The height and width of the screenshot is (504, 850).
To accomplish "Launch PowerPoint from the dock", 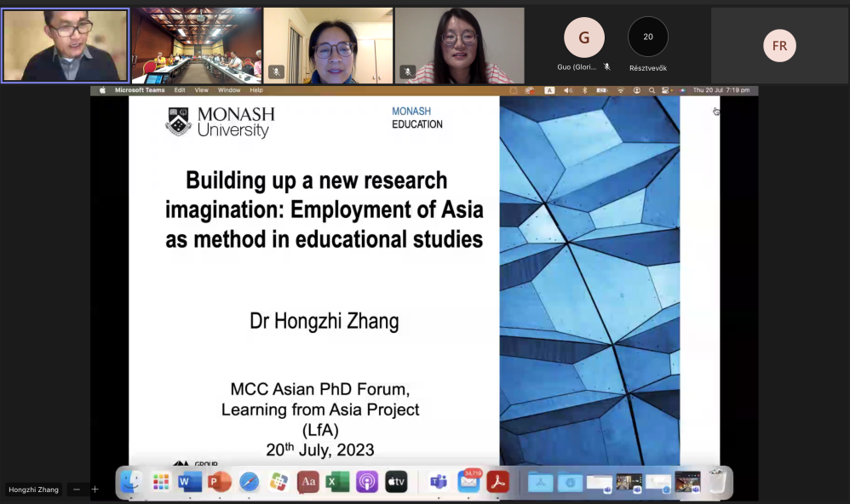I will point(220,483).
